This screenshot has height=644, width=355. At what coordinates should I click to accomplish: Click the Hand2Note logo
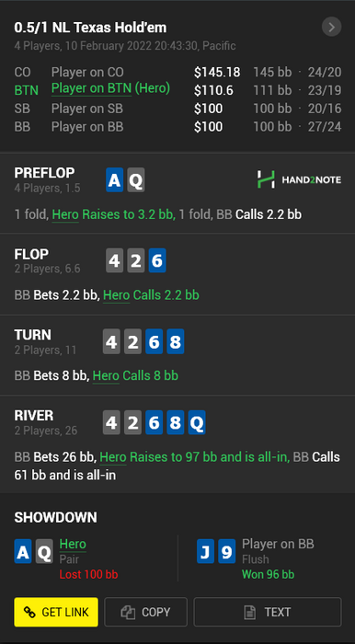(299, 180)
